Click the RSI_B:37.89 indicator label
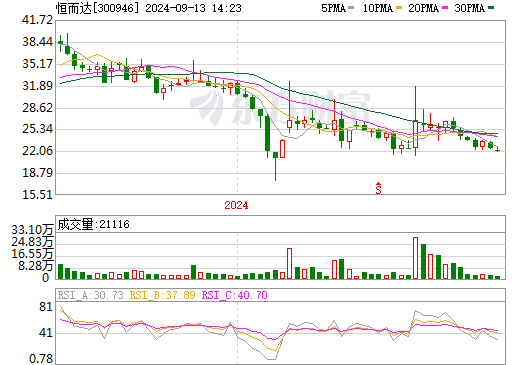 162,295
